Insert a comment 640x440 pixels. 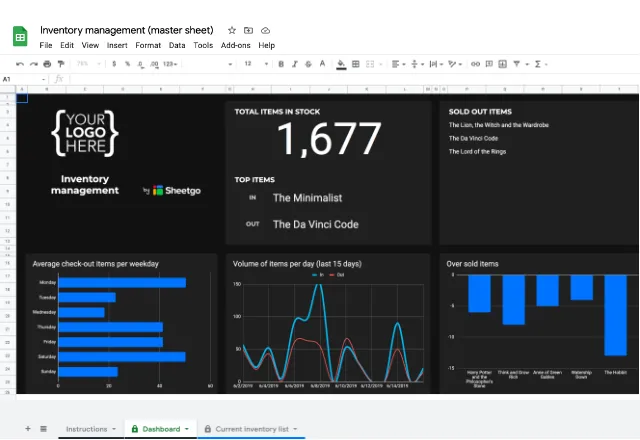click(x=489, y=64)
